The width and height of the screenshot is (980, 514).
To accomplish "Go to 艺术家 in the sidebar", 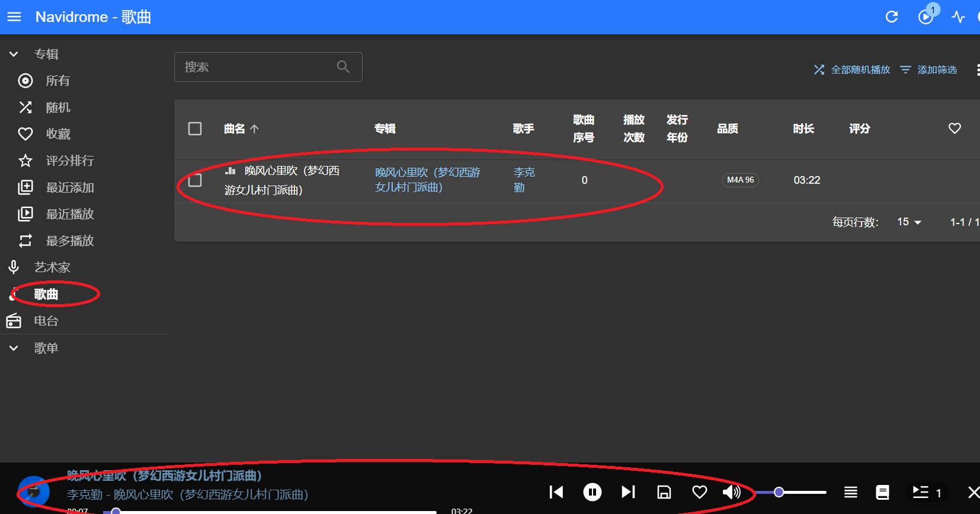I will (52, 267).
